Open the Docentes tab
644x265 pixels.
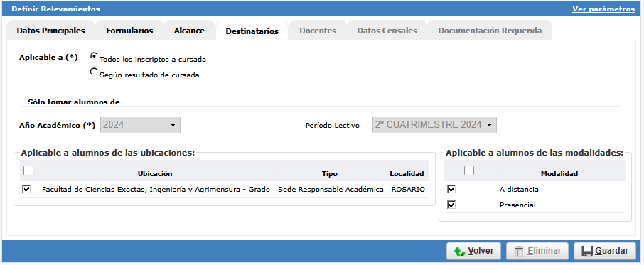coord(318,31)
